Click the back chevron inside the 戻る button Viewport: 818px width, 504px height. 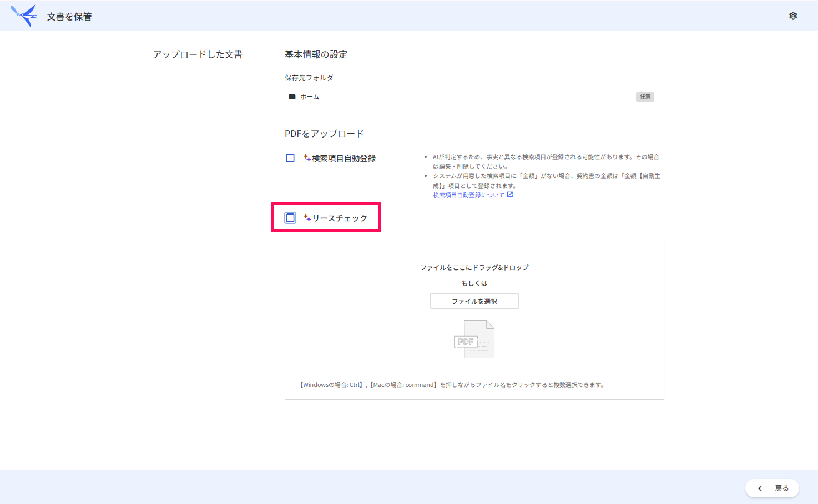pos(760,488)
